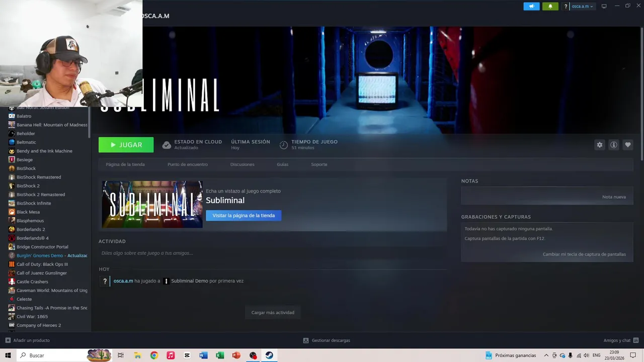Click the volume speaker tray icon
This screenshot has width=644, height=362.
pyautogui.click(x=587, y=355)
